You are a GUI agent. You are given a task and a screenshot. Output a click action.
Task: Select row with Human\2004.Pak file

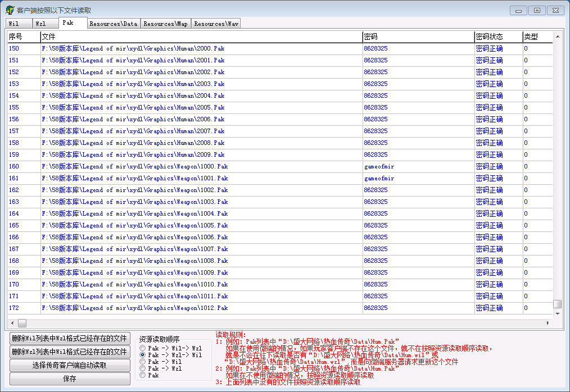[280, 95]
